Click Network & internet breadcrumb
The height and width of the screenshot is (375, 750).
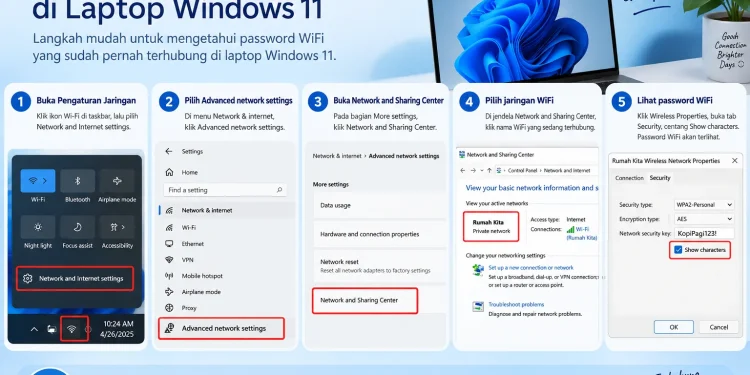[337, 156]
